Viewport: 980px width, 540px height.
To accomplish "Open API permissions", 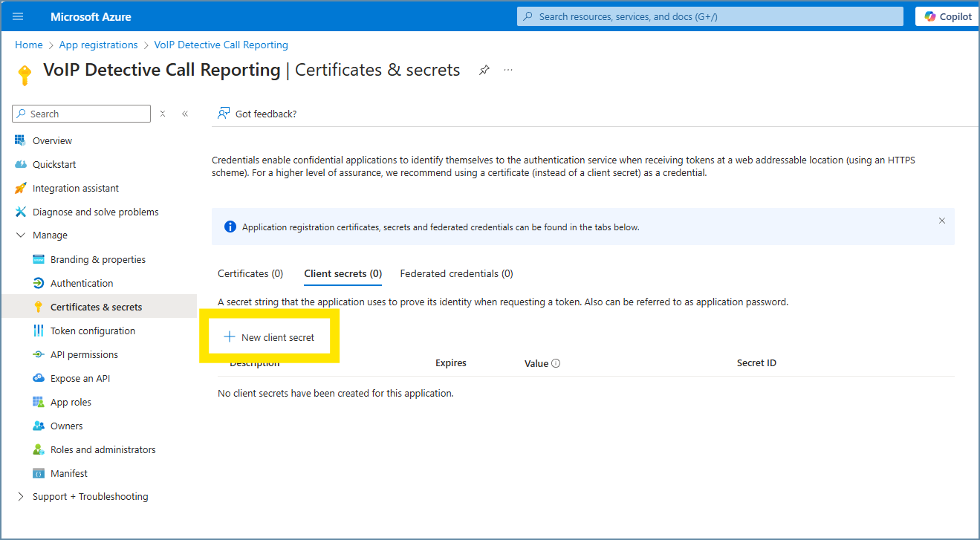I will click(84, 354).
